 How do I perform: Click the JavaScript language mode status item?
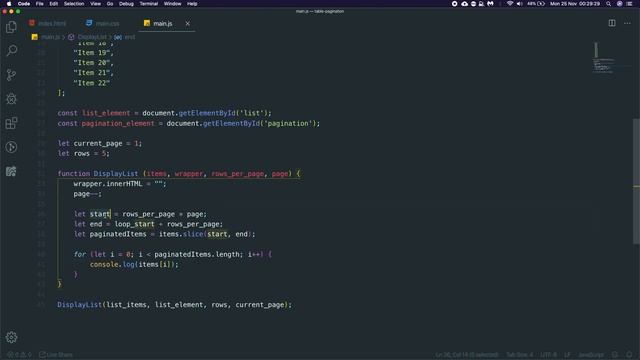click(591, 355)
